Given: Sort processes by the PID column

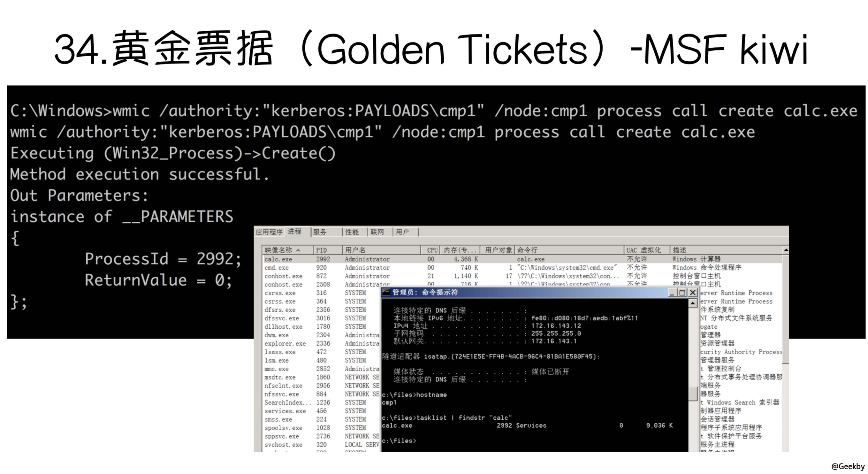Looking at the screenshot, I should pos(322,250).
